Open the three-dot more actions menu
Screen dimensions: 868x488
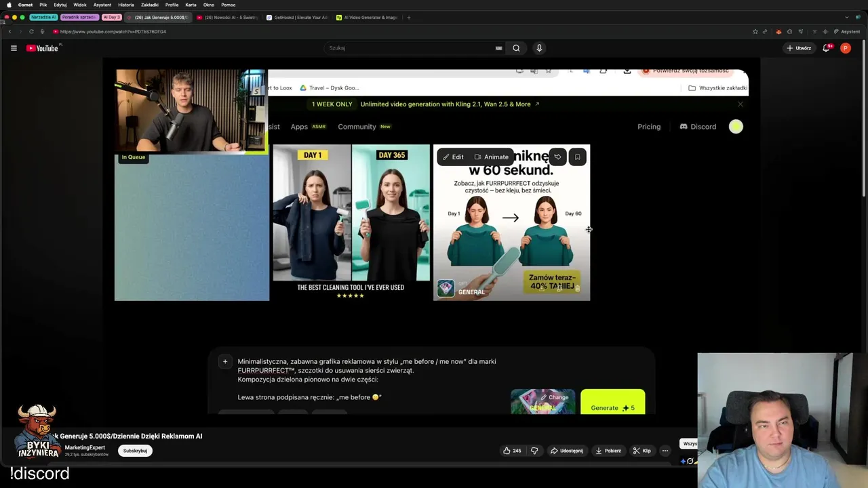pos(665,451)
